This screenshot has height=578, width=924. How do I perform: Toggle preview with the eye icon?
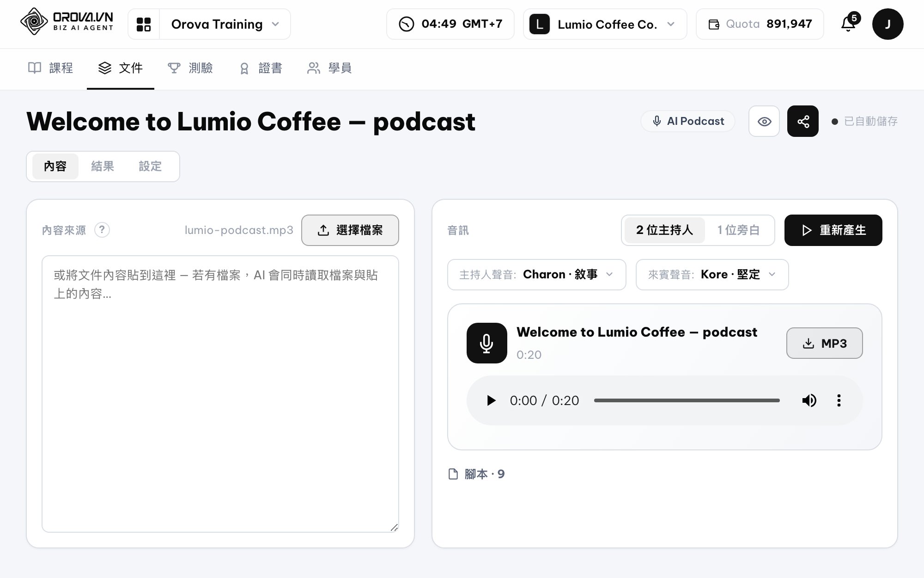(764, 121)
